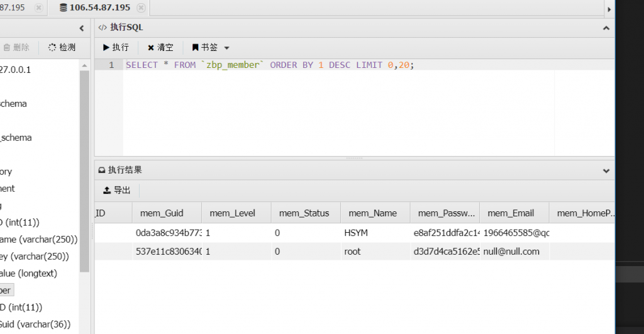The image size is (644, 334).
Task: Click the 删除 trash delete button
Action: click(16, 47)
